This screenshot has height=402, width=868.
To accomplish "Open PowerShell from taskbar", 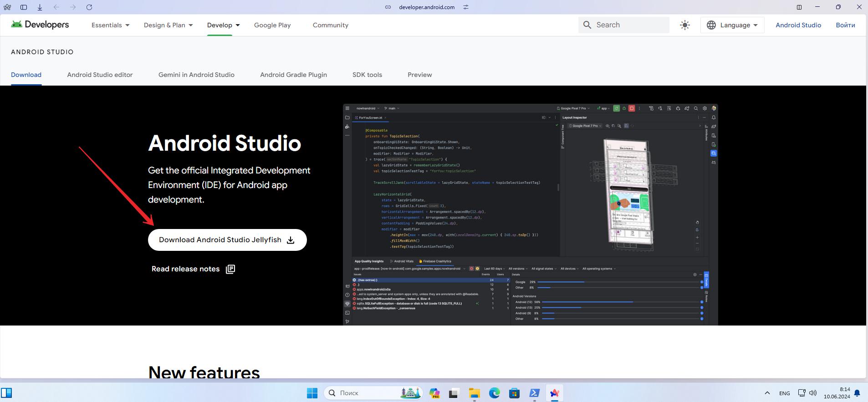I will click(x=534, y=393).
